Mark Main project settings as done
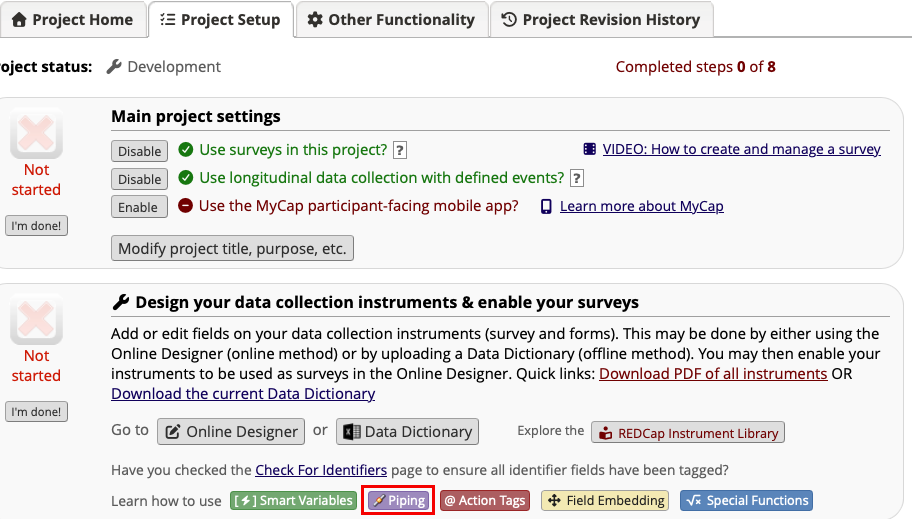This screenshot has height=519, width=912. pyautogui.click(x=36, y=226)
